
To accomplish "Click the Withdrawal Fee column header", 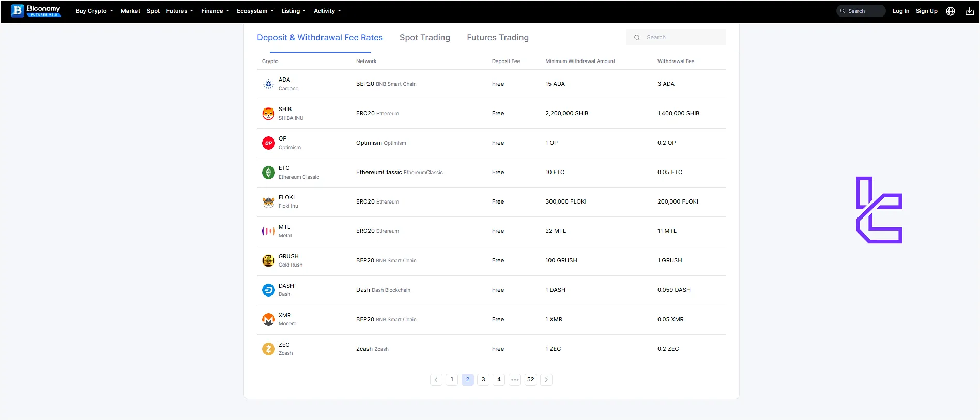I will tap(676, 61).
